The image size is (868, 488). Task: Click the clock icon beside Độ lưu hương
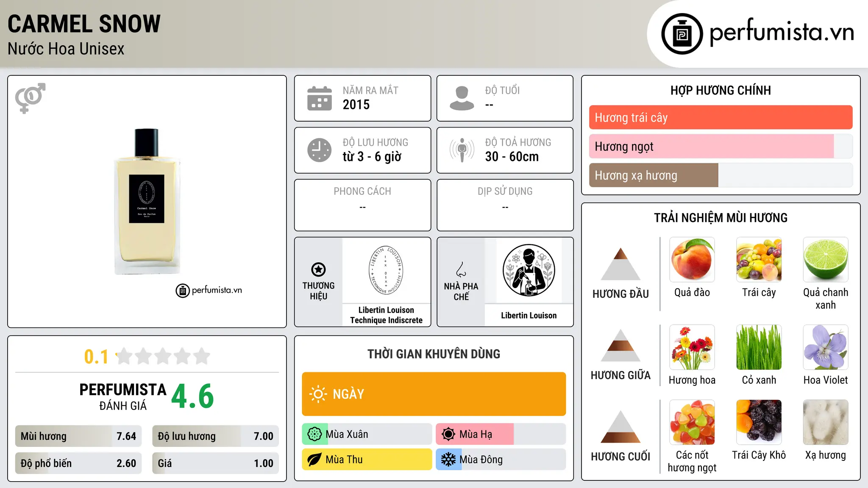pyautogui.click(x=320, y=150)
